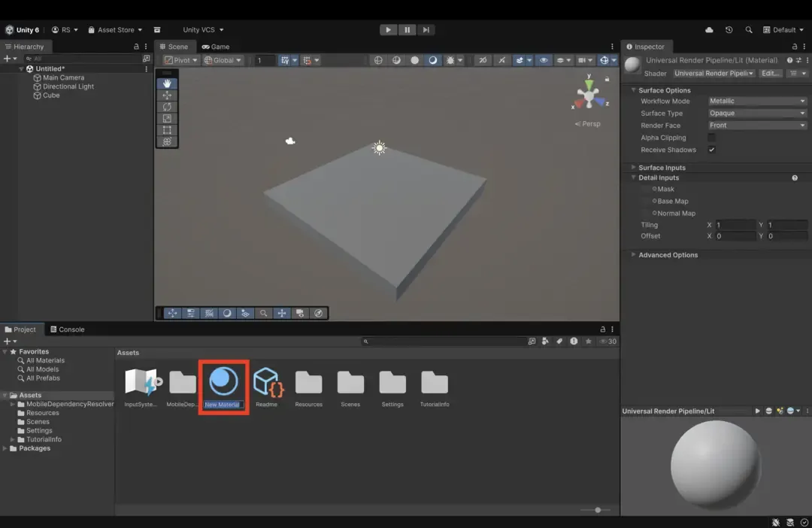Open the Workflow Mode dropdown
812x528 pixels.
coord(757,101)
